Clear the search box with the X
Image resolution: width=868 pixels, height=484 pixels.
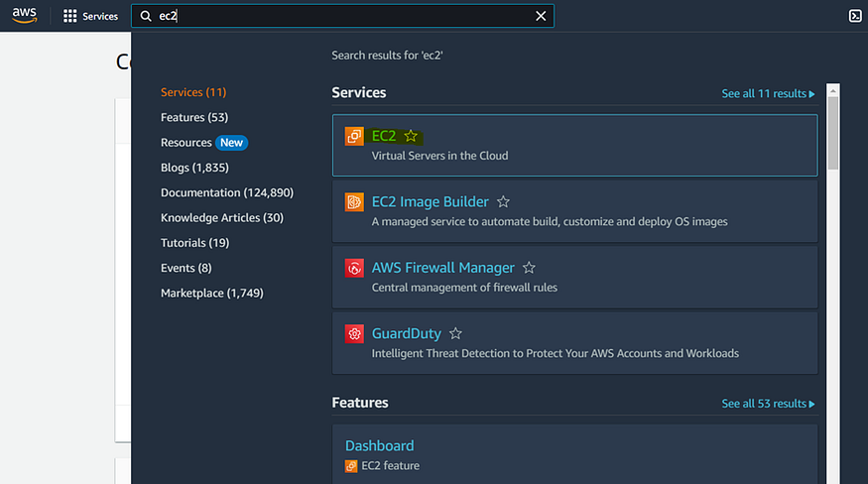click(541, 16)
